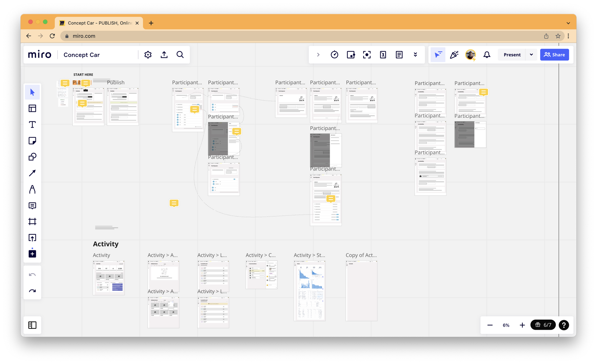
Task: Enable Reactions mode
Action: coord(454,55)
